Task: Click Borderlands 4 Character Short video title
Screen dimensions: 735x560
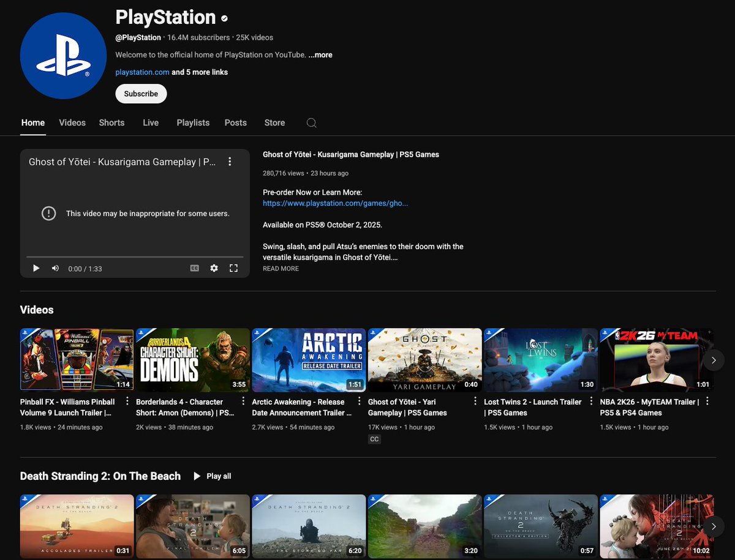Action: click(x=185, y=407)
